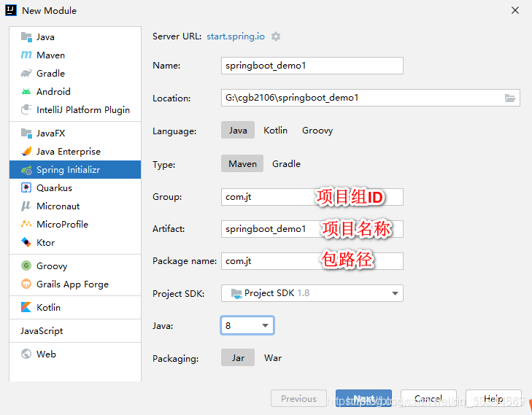Open the start.spring.io server link
The height and width of the screenshot is (415, 532).
(x=236, y=36)
